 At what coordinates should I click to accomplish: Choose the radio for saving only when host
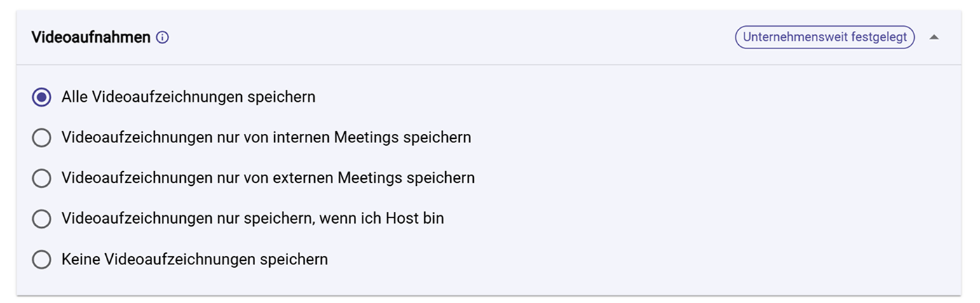tap(42, 220)
